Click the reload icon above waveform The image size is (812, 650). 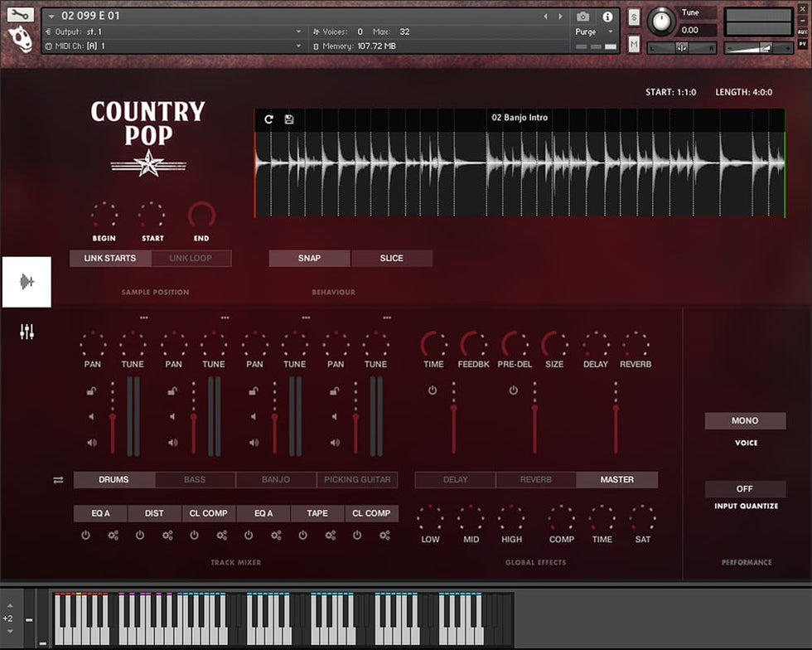(268, 119)
